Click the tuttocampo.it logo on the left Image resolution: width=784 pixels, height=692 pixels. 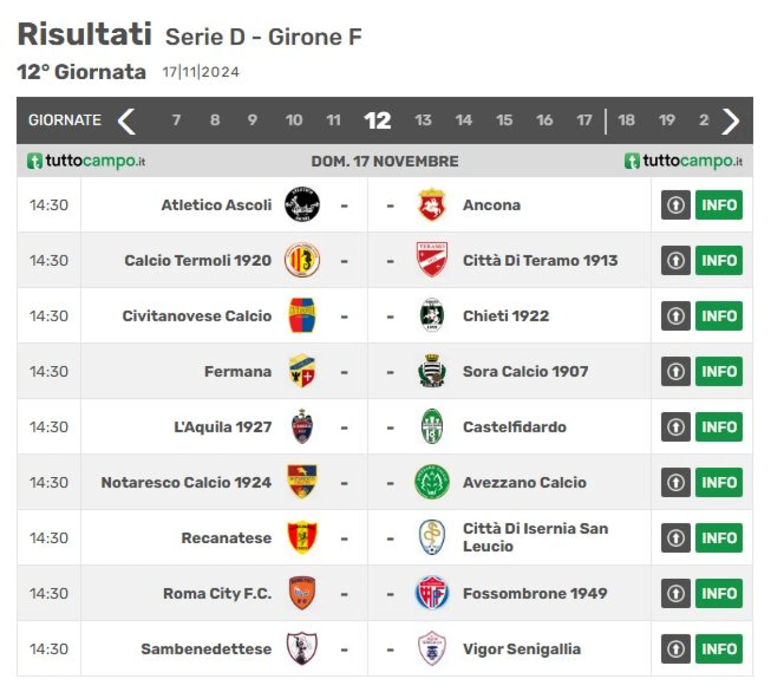point(86,161)
